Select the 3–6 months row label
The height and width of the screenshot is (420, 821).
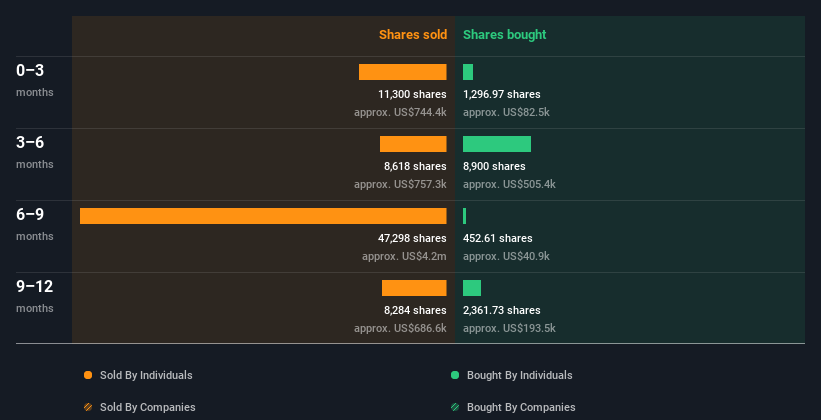click(35, 152)
